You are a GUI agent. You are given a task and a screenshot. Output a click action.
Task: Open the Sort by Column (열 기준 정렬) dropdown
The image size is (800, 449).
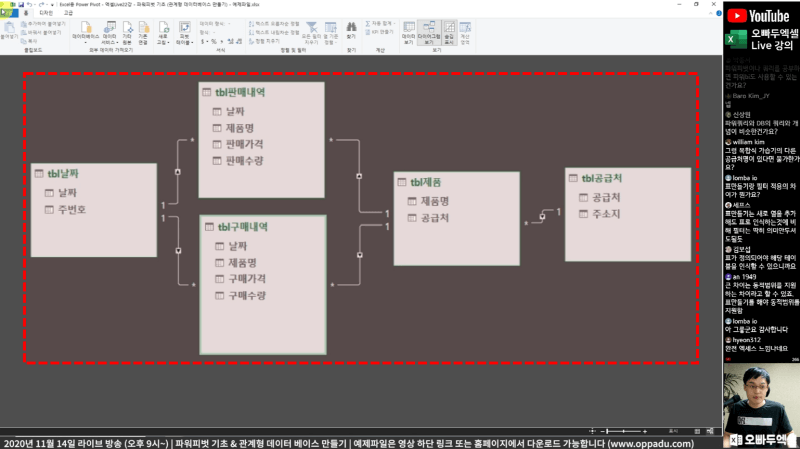(331, 33)
